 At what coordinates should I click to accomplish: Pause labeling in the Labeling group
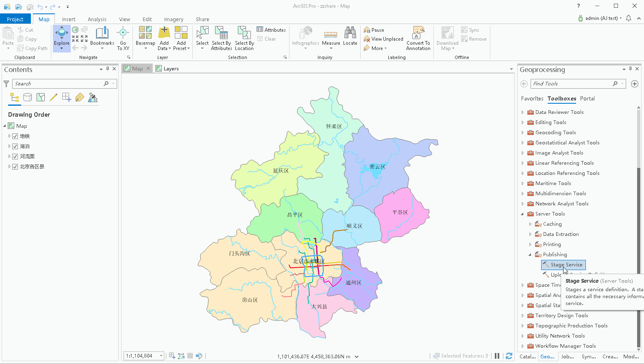(374, 30)
